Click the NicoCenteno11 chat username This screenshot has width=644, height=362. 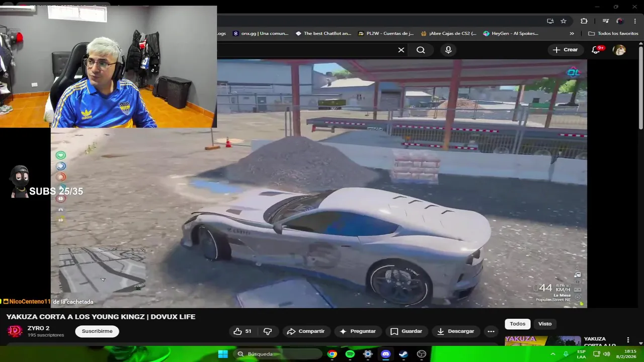30,302
